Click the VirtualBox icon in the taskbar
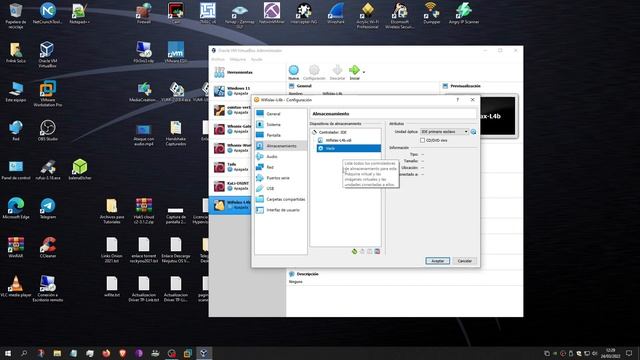640x360 pixels. click(x=204, y=353)
